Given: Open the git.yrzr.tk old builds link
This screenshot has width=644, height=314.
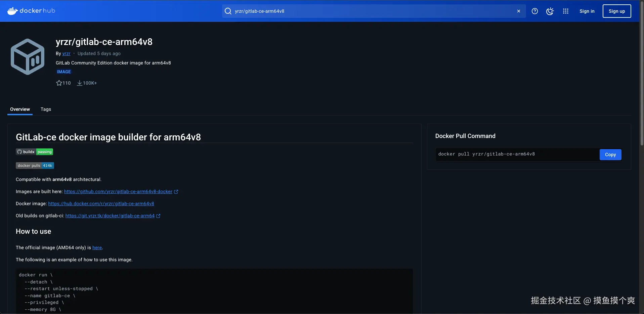Looking at the screenshot, I should click(x=110, y=216).
